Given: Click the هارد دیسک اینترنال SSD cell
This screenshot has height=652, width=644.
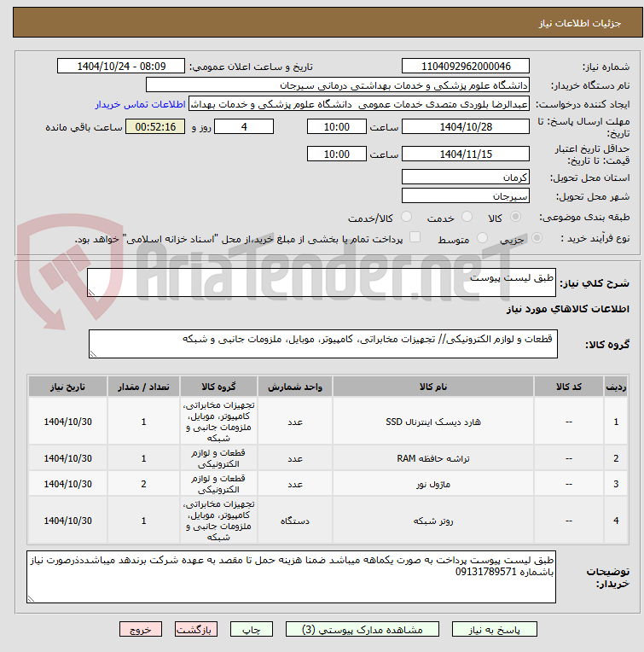Looking at the screenshot, I should click(433, 422).
